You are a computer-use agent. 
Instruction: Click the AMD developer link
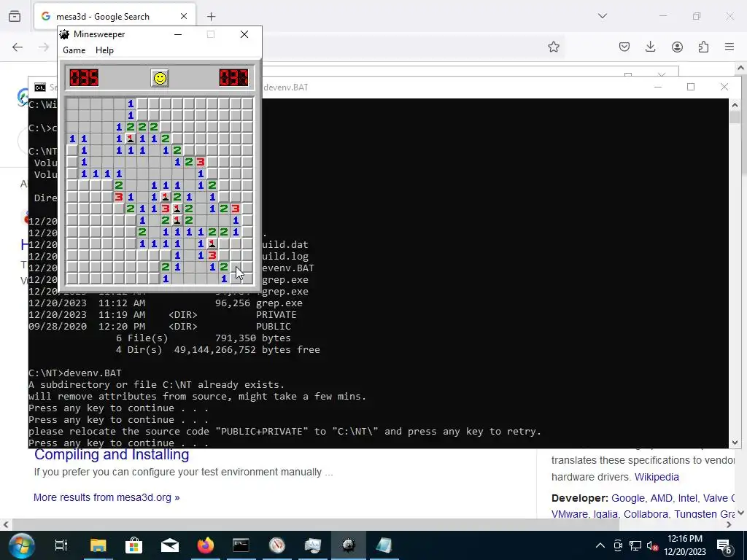point(662,498)
